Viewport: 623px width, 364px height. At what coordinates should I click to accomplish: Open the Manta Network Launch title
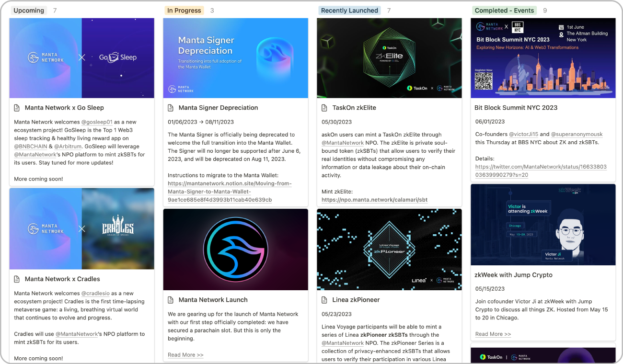pos(213,300)
